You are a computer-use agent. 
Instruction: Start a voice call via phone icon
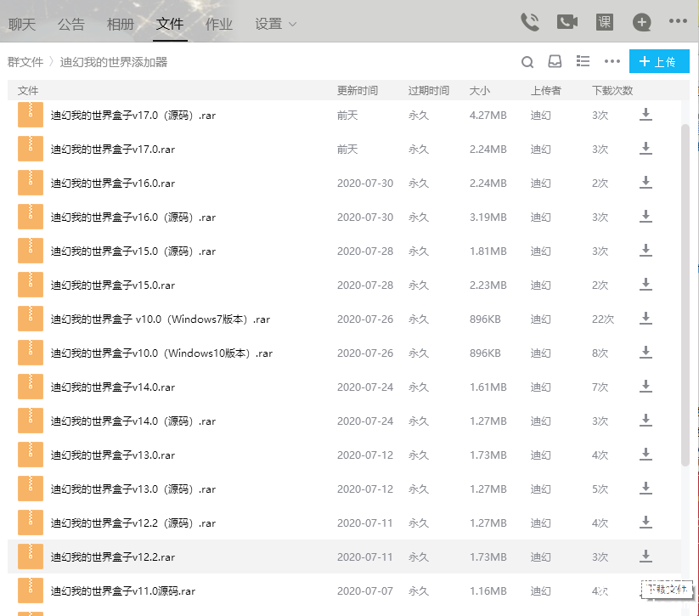click(x=530, y=22)
